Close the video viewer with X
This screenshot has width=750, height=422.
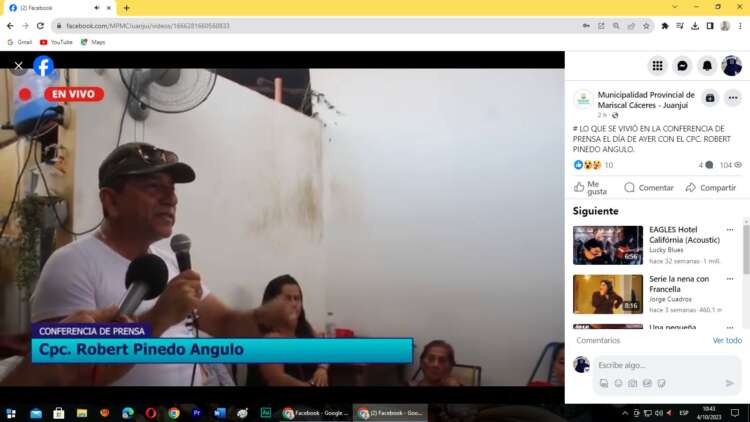click(x=18, y=66)
